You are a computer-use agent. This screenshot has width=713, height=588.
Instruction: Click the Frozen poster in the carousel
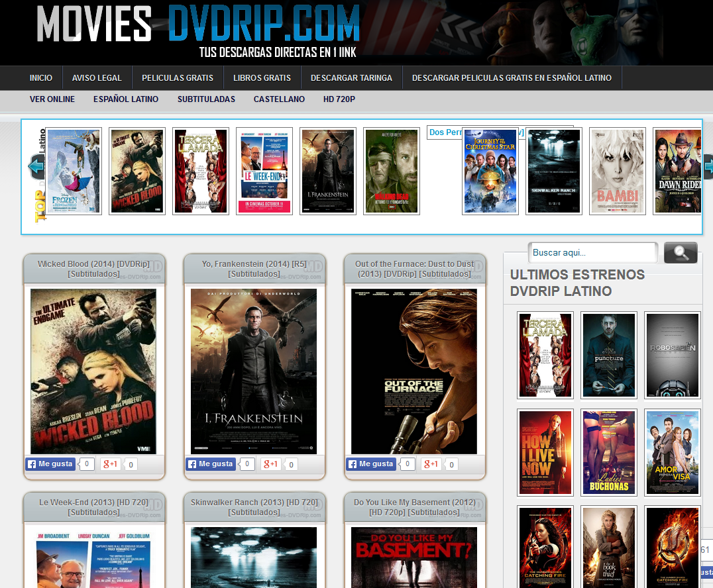pyautogui.click(x=74, y=171)
